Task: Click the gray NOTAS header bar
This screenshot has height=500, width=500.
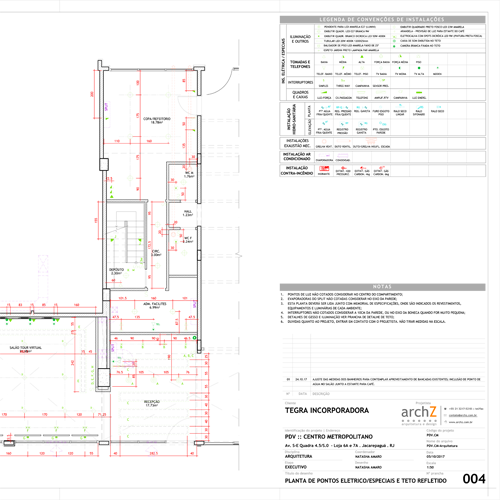Action: [382, 287]
